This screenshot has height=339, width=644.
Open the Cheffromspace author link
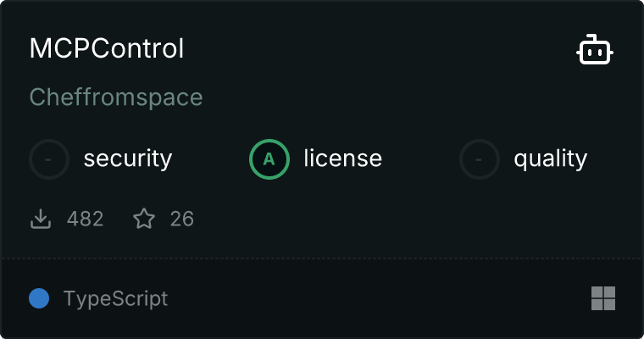tap(116, 97)
